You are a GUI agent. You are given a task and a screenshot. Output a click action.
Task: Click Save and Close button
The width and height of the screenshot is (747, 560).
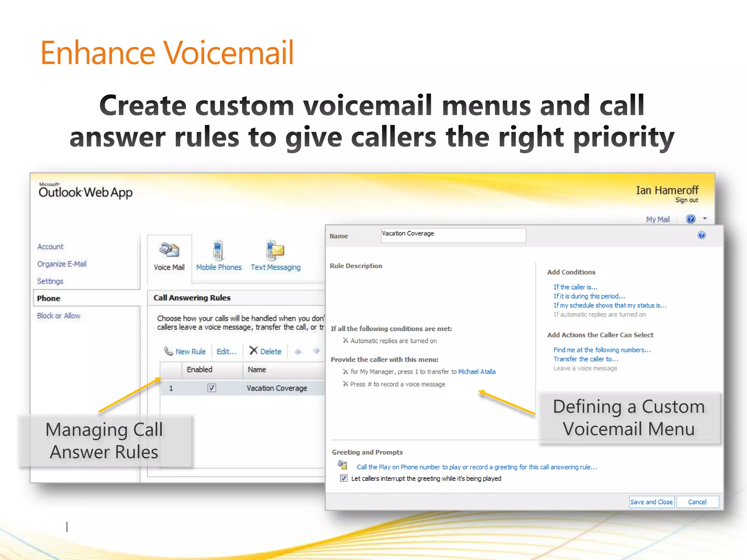tap(651, 502)
